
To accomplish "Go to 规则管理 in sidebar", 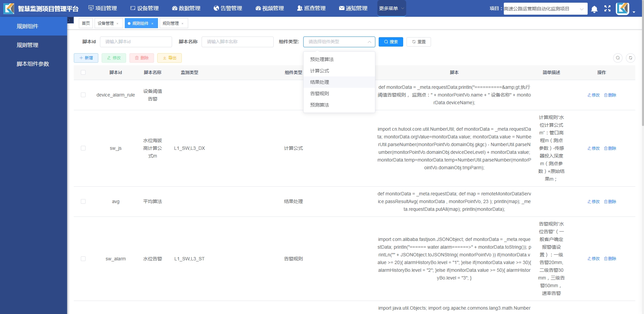I will [28, 45].
